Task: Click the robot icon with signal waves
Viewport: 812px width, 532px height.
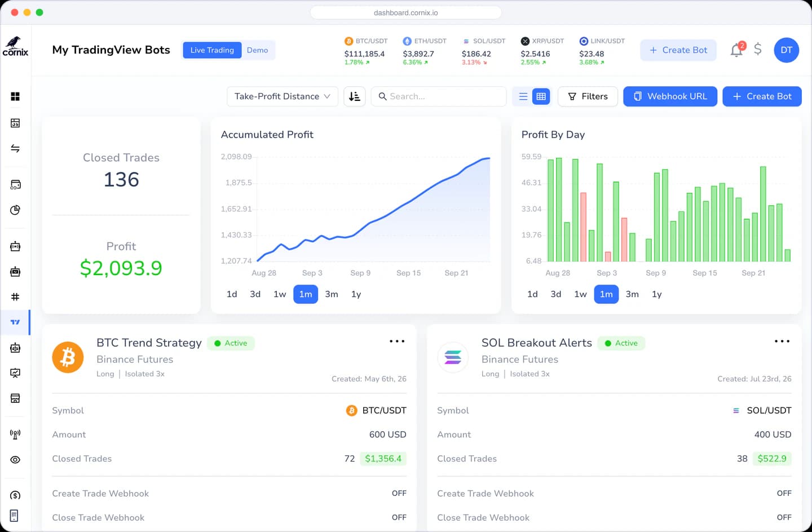Action: (15, 246)
